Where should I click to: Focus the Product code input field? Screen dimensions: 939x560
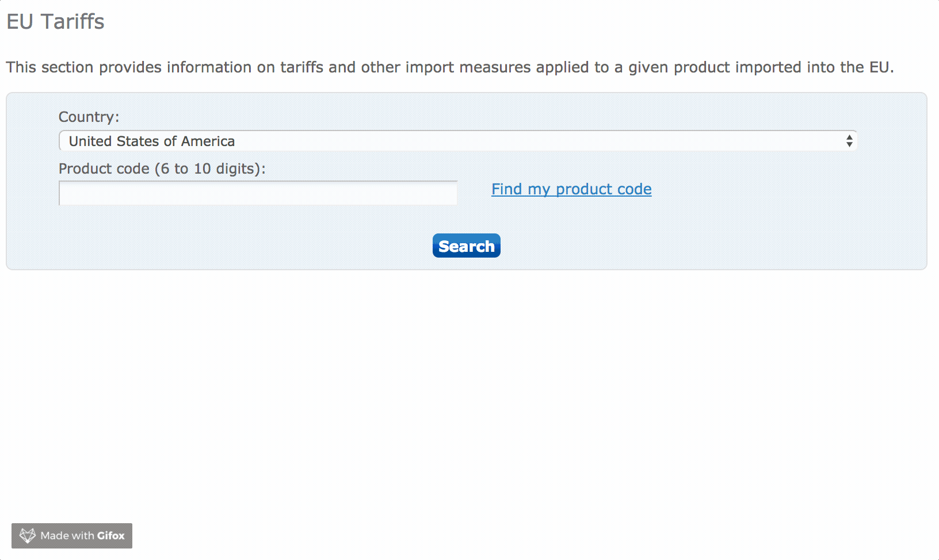tap(258, 193)
